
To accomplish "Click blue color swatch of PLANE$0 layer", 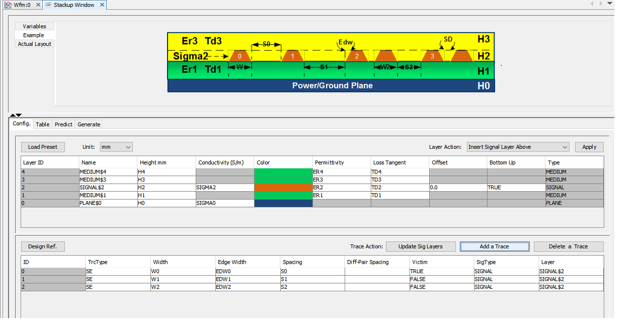I will (283, 203).
